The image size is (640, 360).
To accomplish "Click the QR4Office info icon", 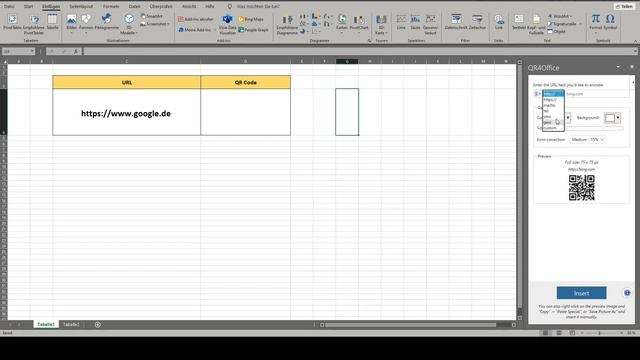I will coord(627,293).
